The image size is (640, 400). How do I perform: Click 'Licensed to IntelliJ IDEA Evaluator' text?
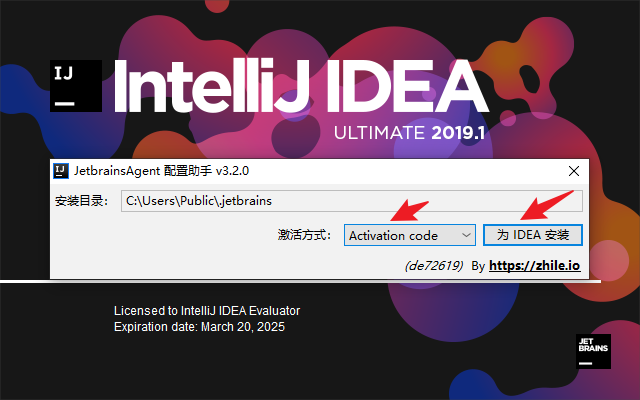pos(207,311)
